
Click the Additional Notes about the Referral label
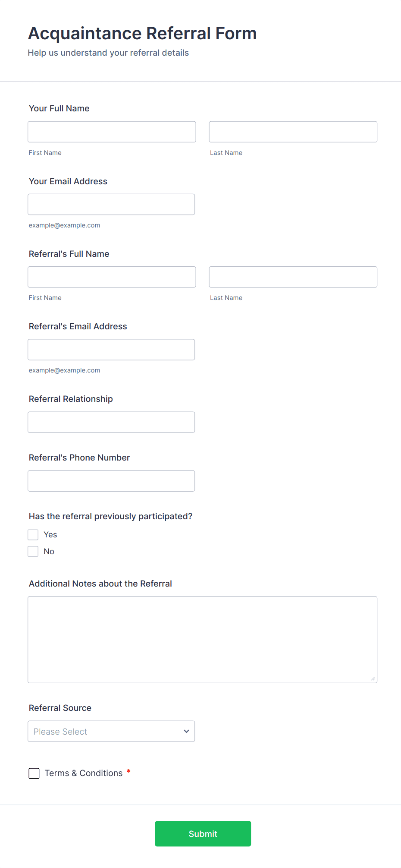click(100, 584)
